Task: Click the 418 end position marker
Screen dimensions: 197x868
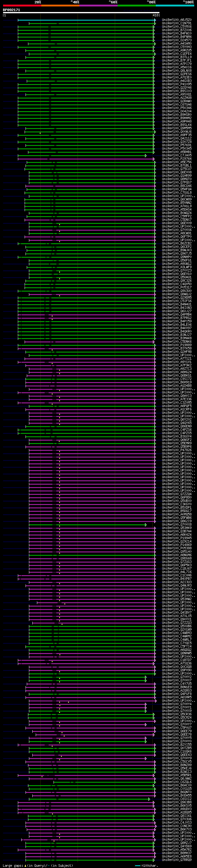Action: click(155, 15)
